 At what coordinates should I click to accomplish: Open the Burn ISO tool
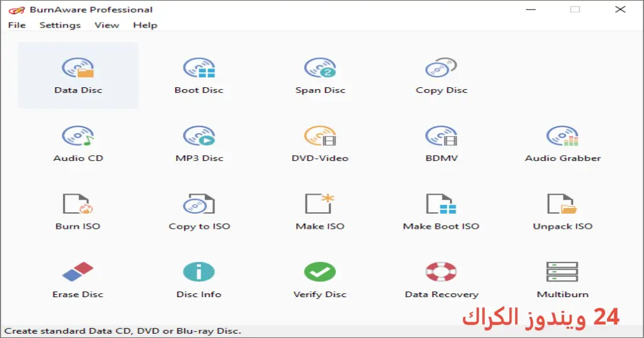point(78,212)
